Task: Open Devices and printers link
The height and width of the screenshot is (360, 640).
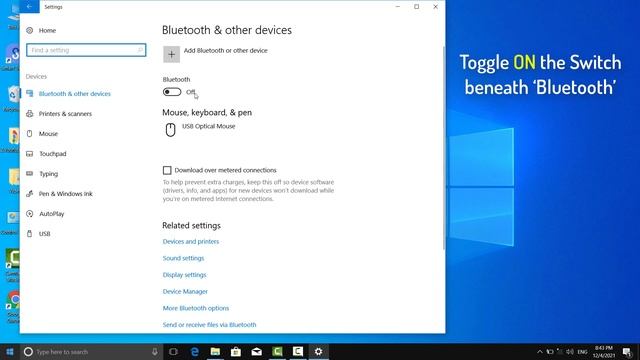Action: coord(191,242)
